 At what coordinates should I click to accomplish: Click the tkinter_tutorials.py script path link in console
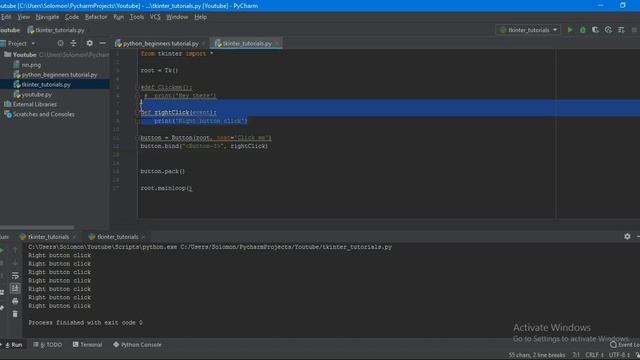(286, 247)
